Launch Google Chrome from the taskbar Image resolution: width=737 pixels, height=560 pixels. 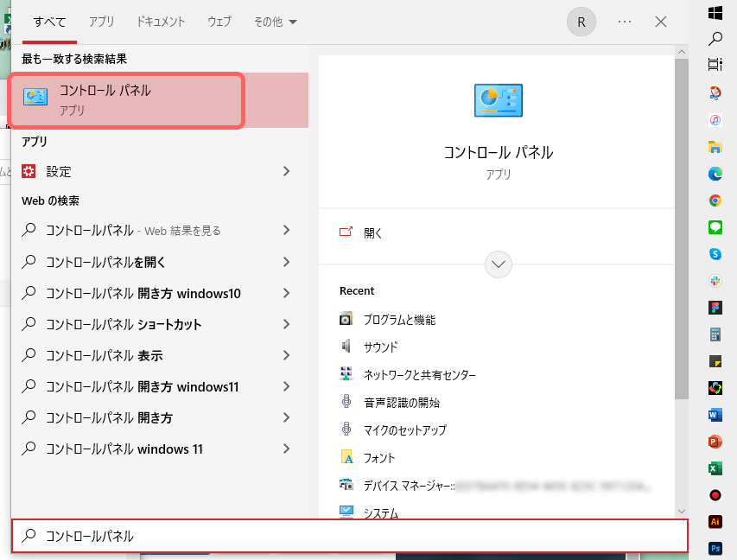[715, 200]
